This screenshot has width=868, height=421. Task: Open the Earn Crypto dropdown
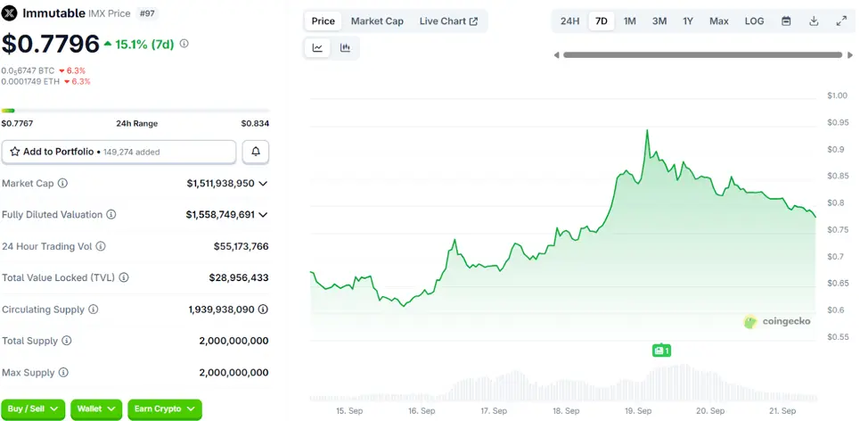[x=164, y=409]
